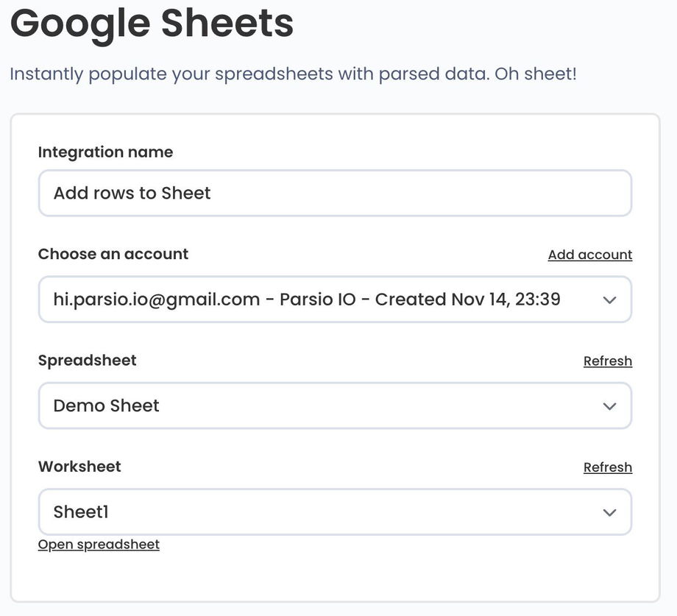Open the connected spreadsheet via Open spreadsheet link
The width and height of the screenshot is (677, 616).
99,544
